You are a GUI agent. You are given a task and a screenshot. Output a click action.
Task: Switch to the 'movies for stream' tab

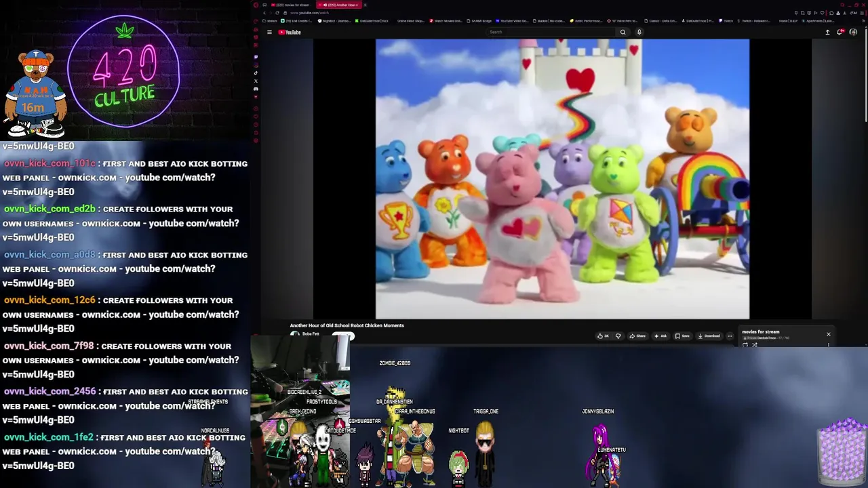point(290,5)
